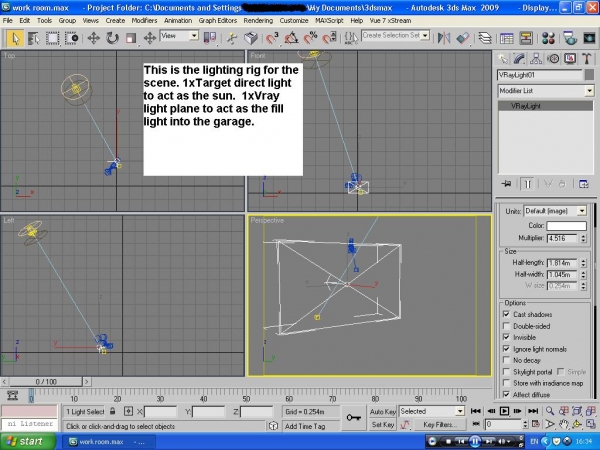This screenshot has height=450, width=600.
Task: Click the light Color swatch
Action: pos(566,226)
